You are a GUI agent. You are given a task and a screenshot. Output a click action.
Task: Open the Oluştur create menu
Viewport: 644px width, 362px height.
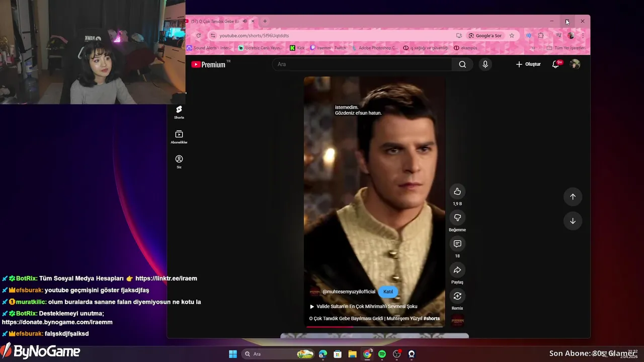point(528,64)
